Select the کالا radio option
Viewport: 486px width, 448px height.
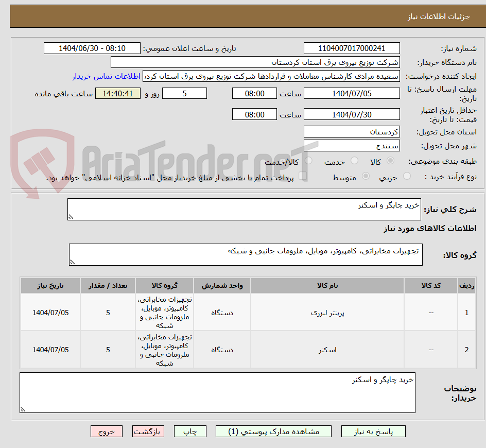point(391,161)
